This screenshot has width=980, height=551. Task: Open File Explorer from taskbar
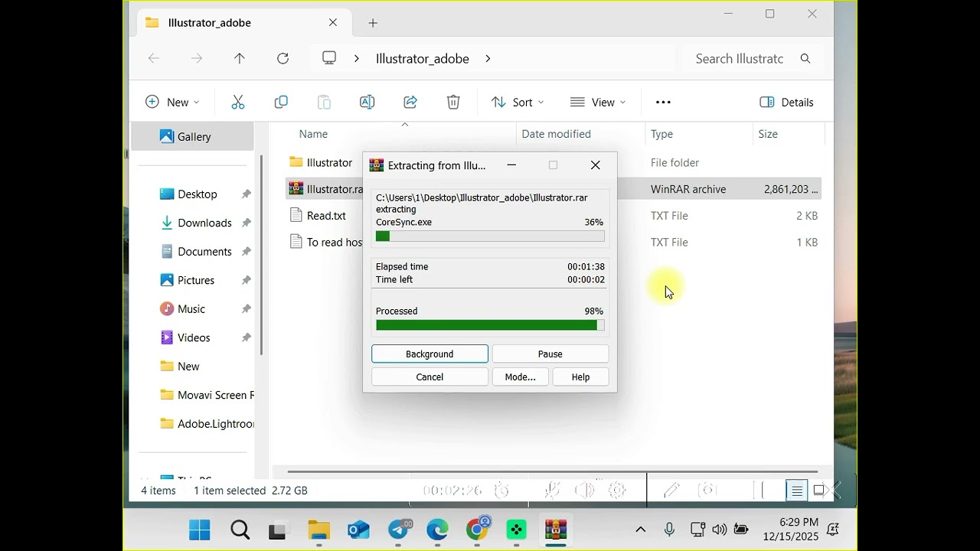tap(318, 530)
